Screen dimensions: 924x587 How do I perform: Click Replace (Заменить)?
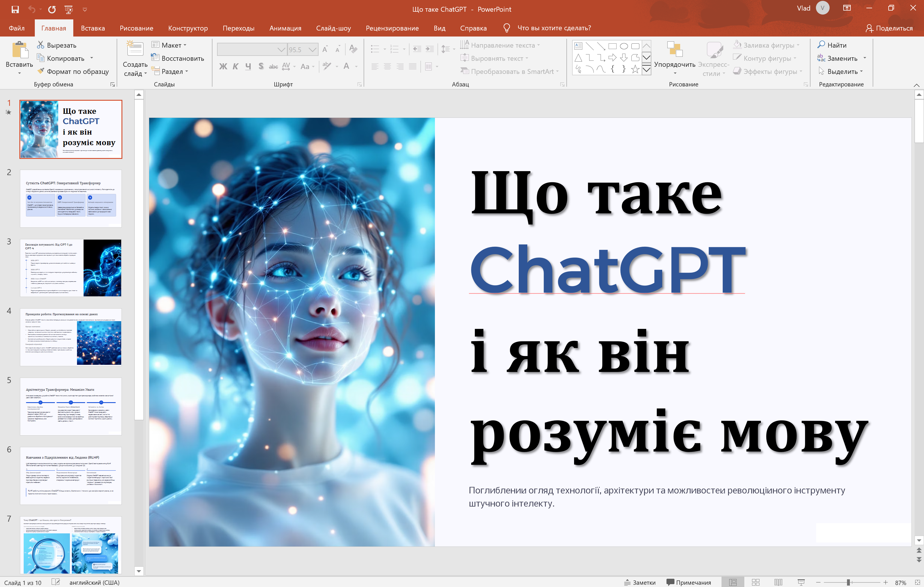[x=837, y=58]
